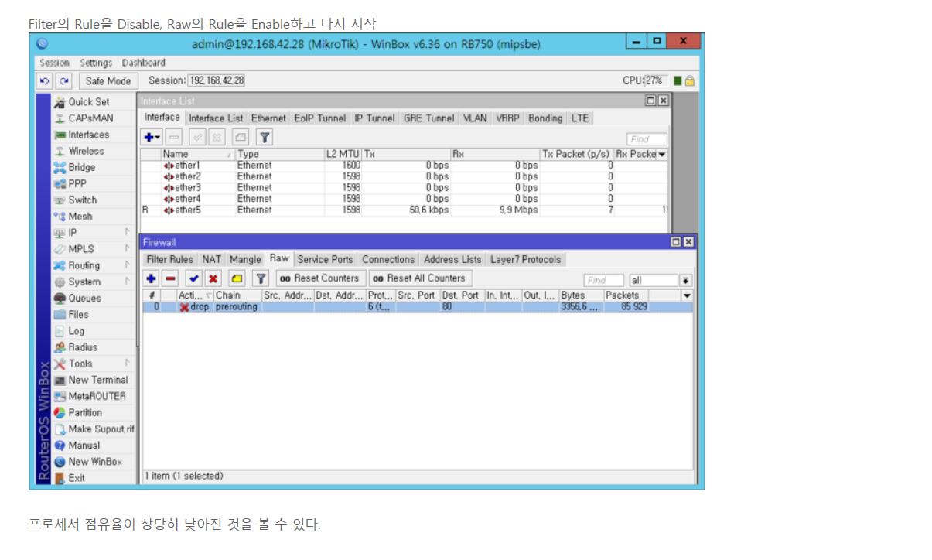
Task: Click the Find field in Interface List
Action: [647, 139]
